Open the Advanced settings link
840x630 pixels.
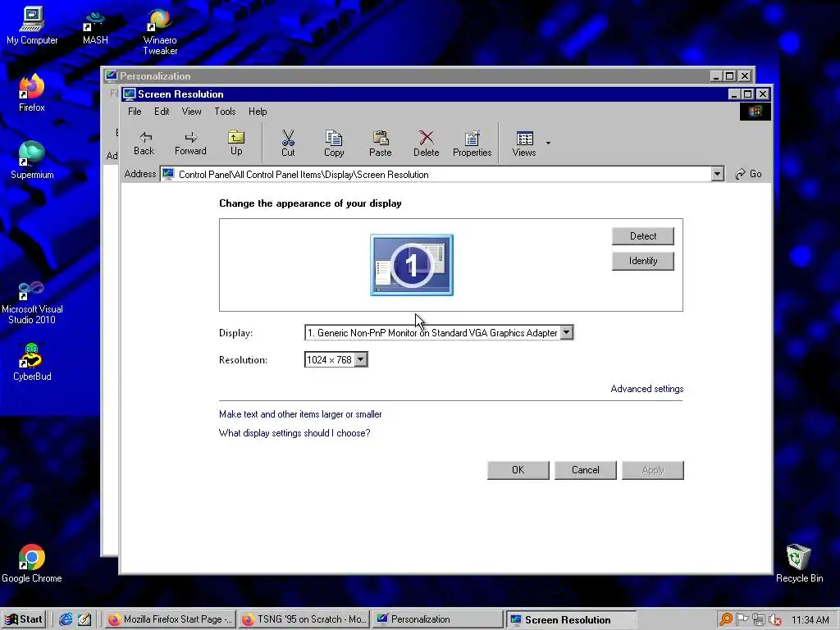(x=647, y=389)
